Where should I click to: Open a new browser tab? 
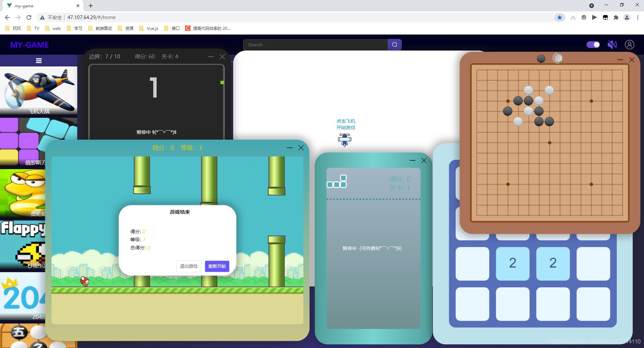(x=91, y=6)
